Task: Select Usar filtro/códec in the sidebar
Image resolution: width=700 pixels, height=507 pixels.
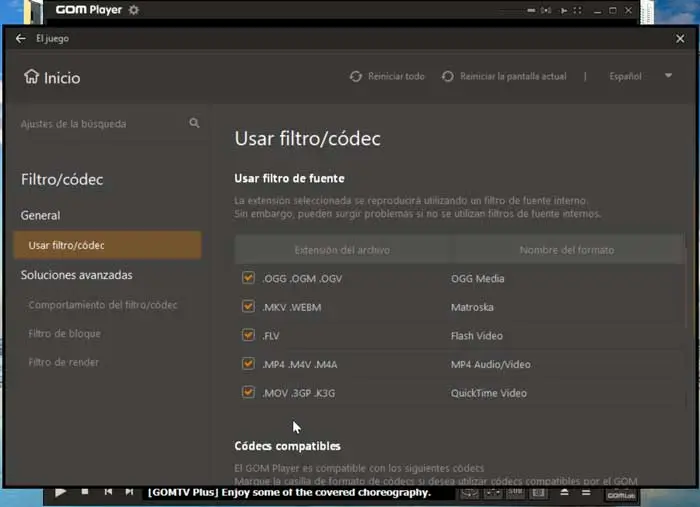Action: [108, 245]
